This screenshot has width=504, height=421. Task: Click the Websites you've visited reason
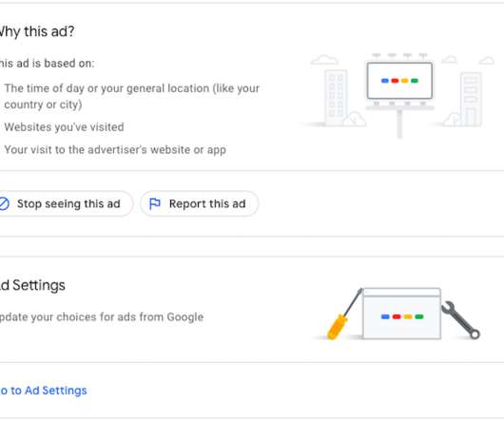point(64,127)
